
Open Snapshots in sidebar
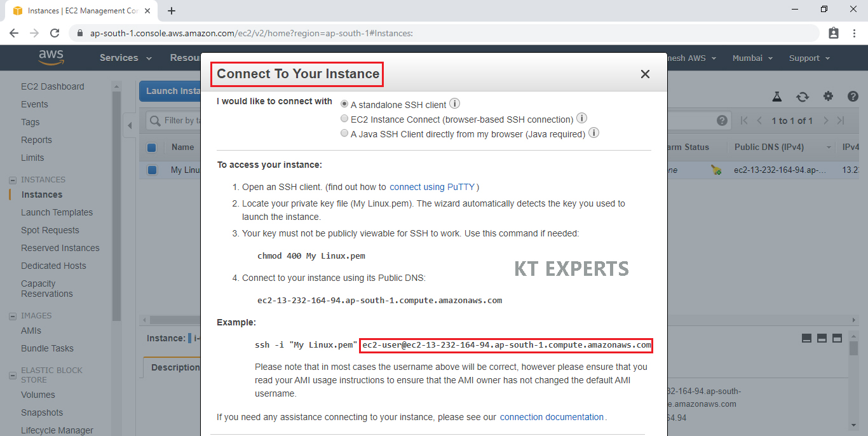click(x=41, y=412)
